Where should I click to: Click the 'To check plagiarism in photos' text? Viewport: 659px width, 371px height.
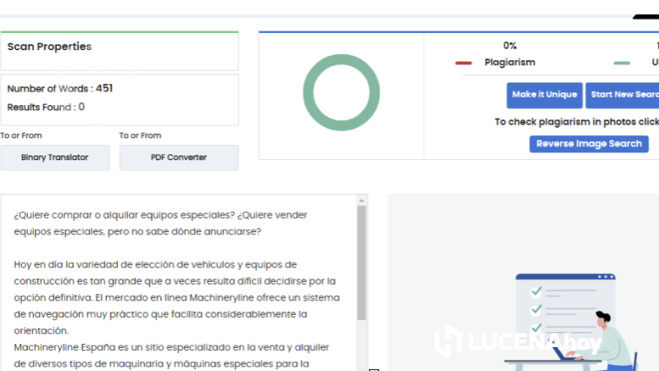click(577, 122)
